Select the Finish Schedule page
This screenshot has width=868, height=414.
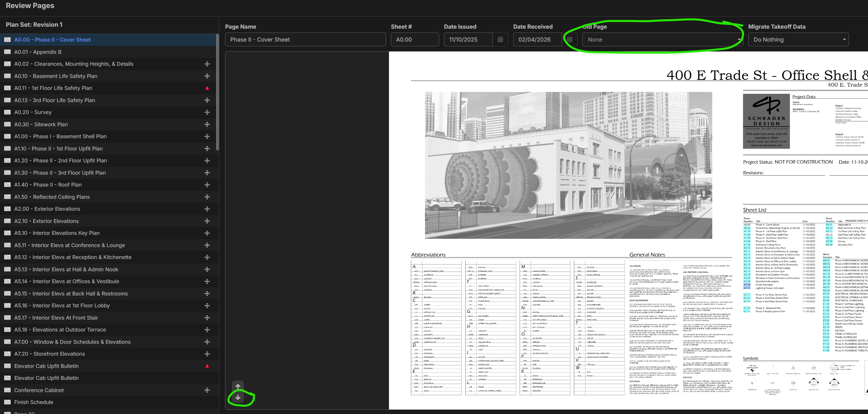[x=34, y=402]
